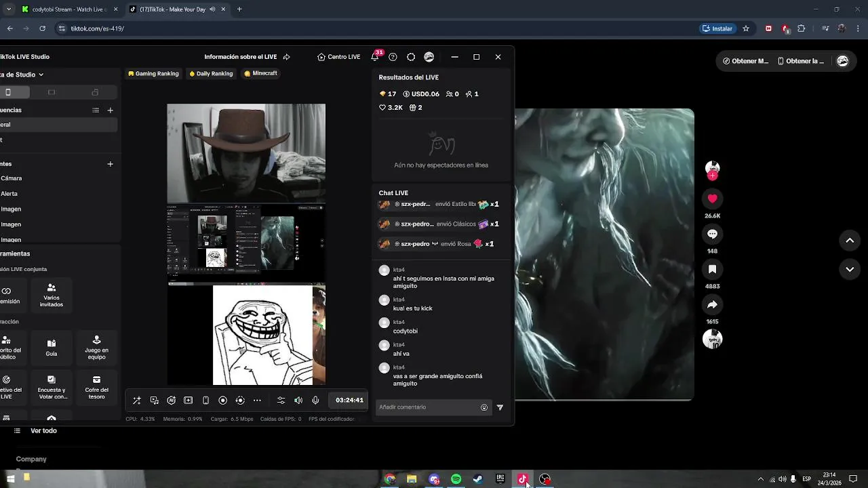
Task: Open a new browser tab
Action: pyautogui.click(x=239, y=9)
